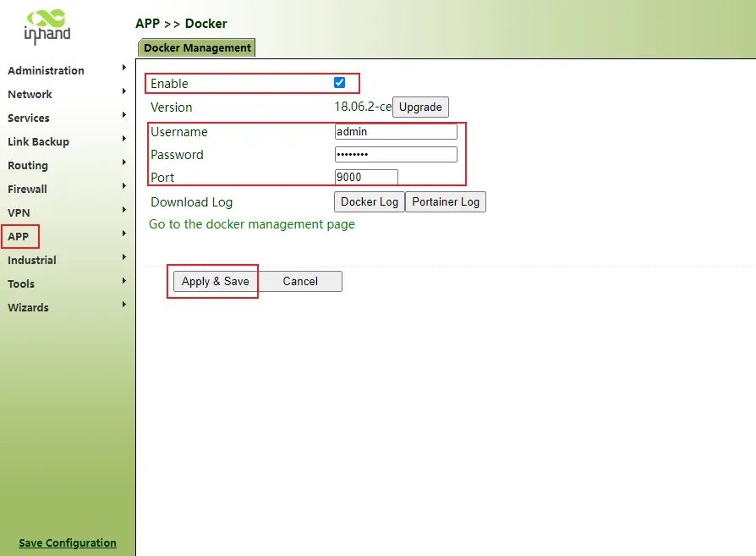The height and width of the screenshot is (556, 756).
Task: Click the Upgrade button
Action: pyautogui.click(x=420, y=107)
